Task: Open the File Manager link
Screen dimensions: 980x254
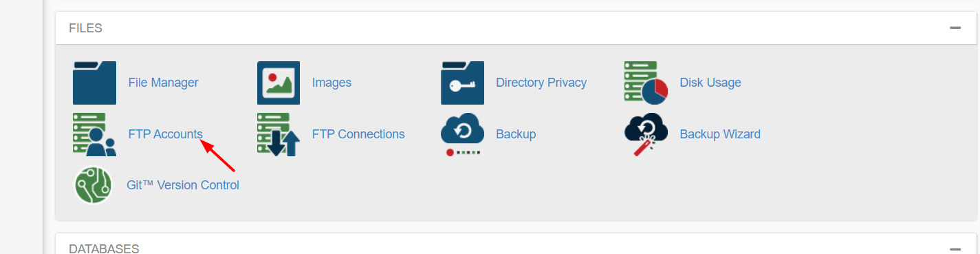Action: [163, 83]
